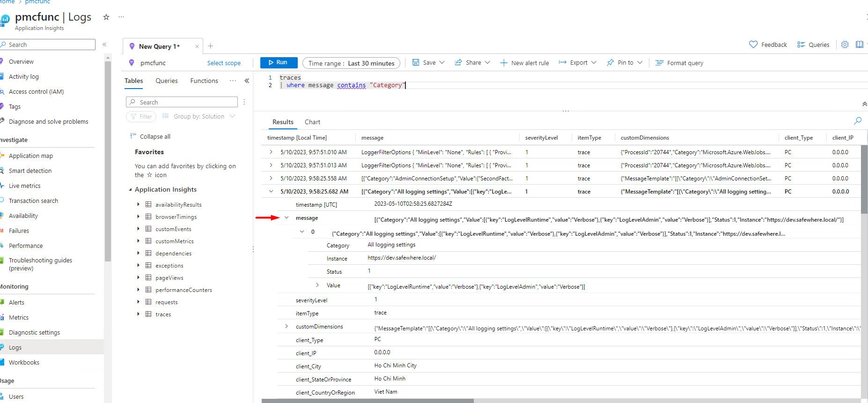The width and height of the screenshot is (868, 403).
Task: Collapse the 9:58:25.682 AM result row
Action: pyautogui.click(x=271, y=191)
